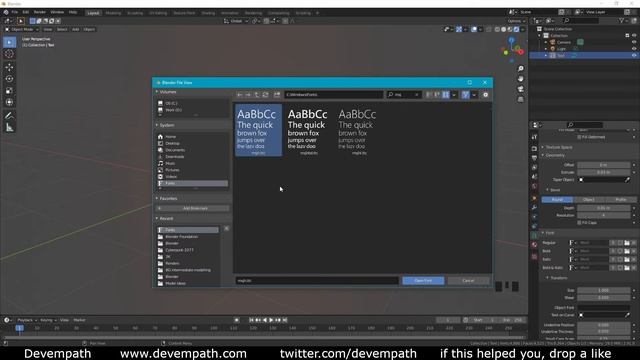Switch file browser to thumbnail display mode
The image size is (640, 360).
(446, 95)
